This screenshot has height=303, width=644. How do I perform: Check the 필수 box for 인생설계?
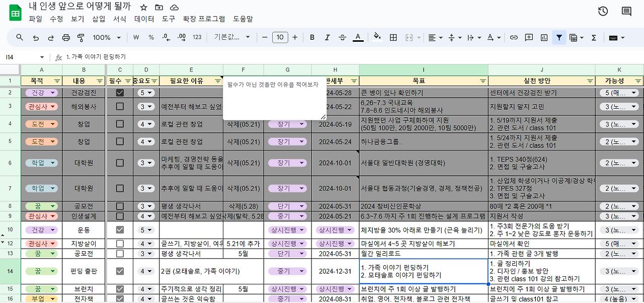point(120,216)
